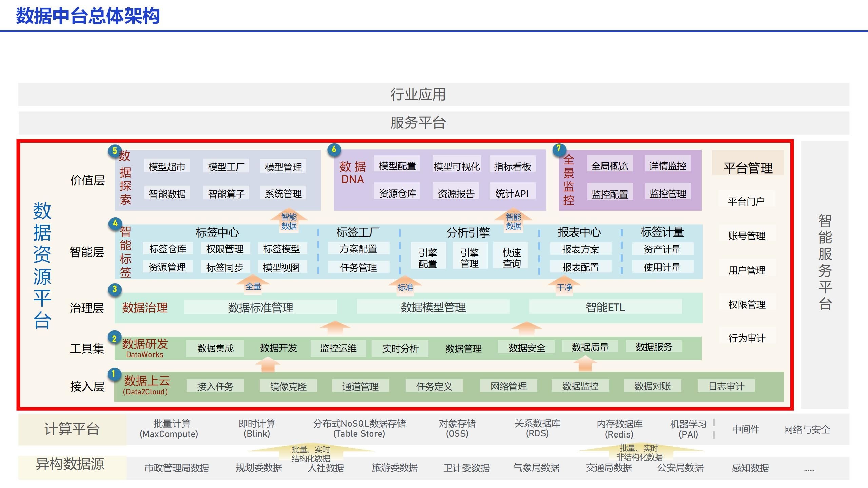
Task: Click the 标准 upward arrow
Action: tap(405, 286)
